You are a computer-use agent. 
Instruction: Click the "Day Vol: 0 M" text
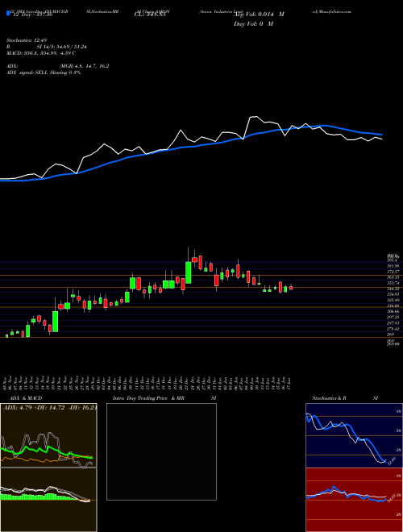coord(253,24)
